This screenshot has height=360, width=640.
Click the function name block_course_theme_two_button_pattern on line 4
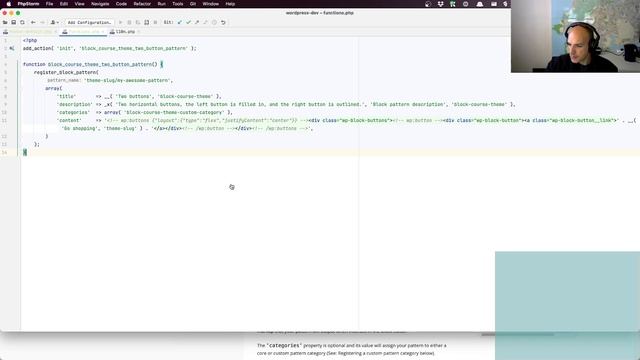pos(100,64)
